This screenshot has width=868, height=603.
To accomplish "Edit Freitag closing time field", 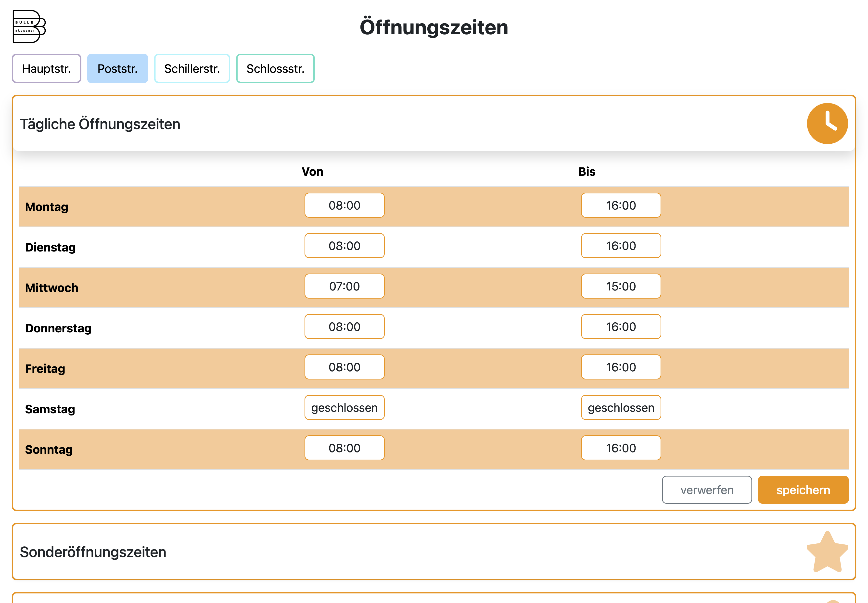I will (621, 367).
